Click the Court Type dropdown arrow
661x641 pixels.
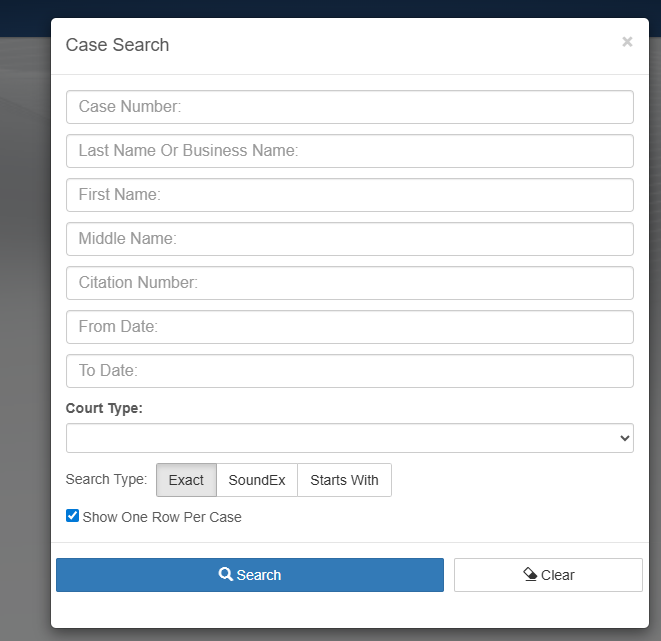coord(625,438)
